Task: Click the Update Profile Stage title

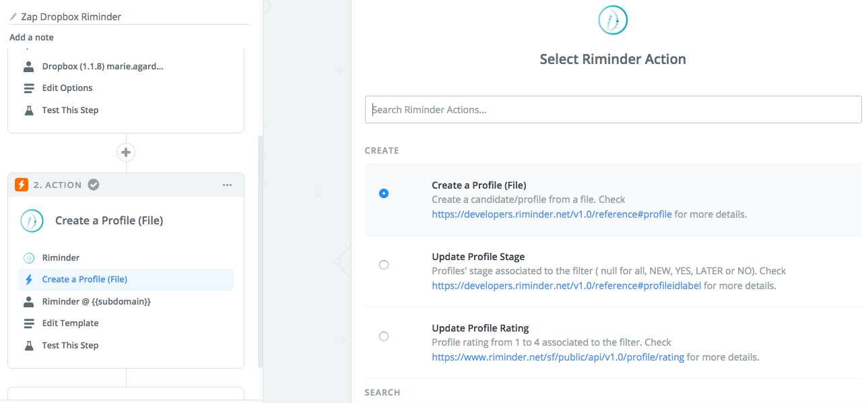Action: pyautogui.click(x=478, y=257)
